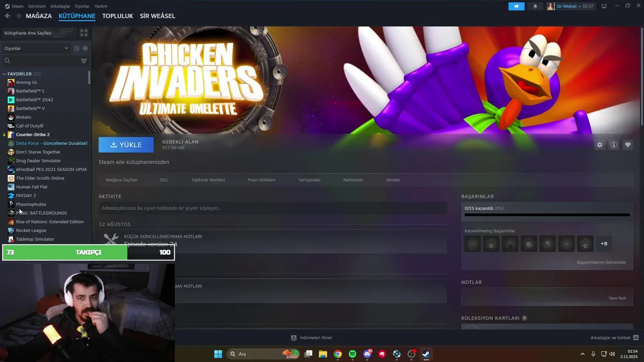Open Arkadaşlar ve Sohbet

[x=614, y=338]
